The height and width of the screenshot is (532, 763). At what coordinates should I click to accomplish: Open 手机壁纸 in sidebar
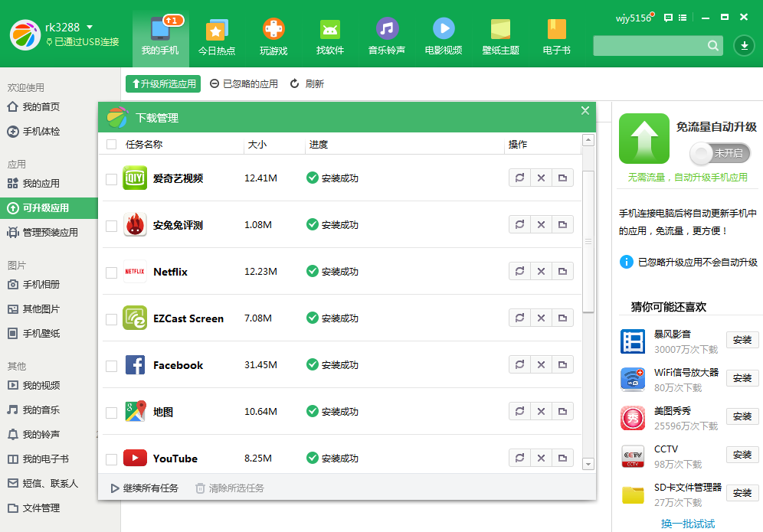[x=34, y=334]
